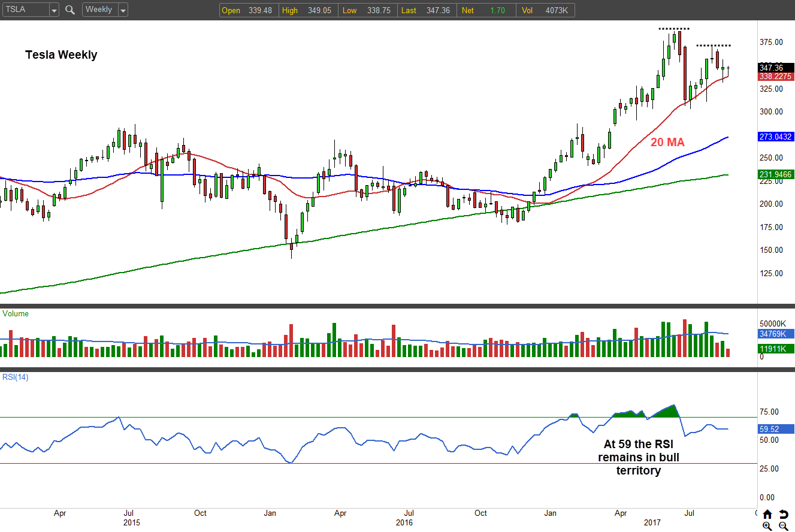
Task: Click the RSI(14) panel label
Action: (x=16, y=377)
